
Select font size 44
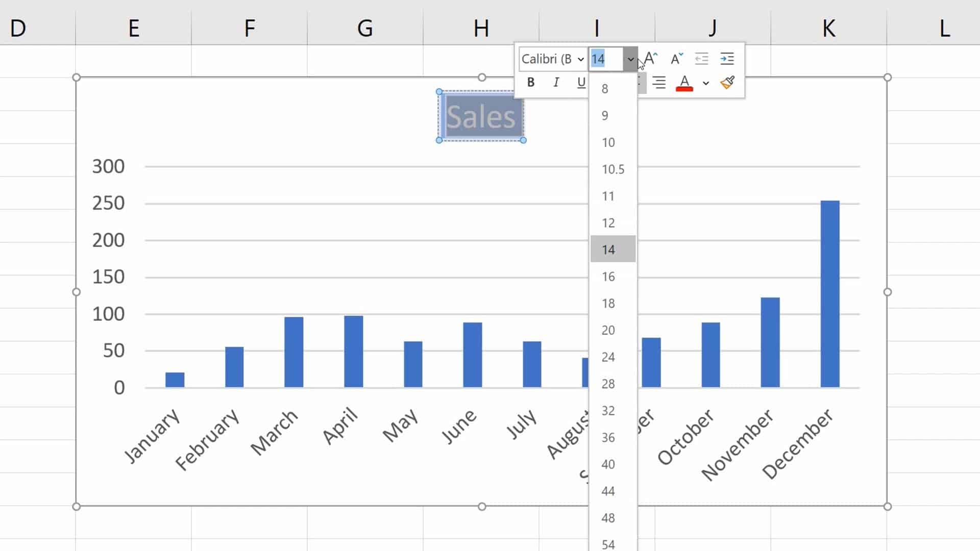tap(613, 491)
